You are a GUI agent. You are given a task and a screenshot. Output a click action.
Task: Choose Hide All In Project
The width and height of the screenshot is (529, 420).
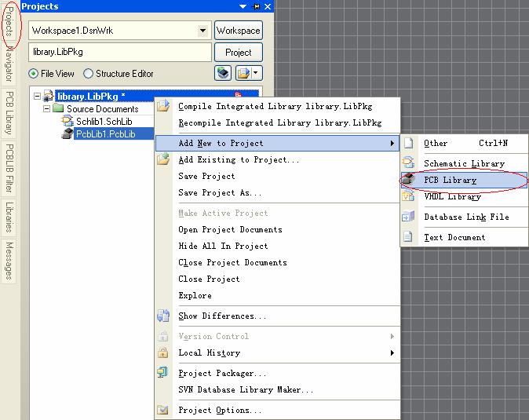277,246
